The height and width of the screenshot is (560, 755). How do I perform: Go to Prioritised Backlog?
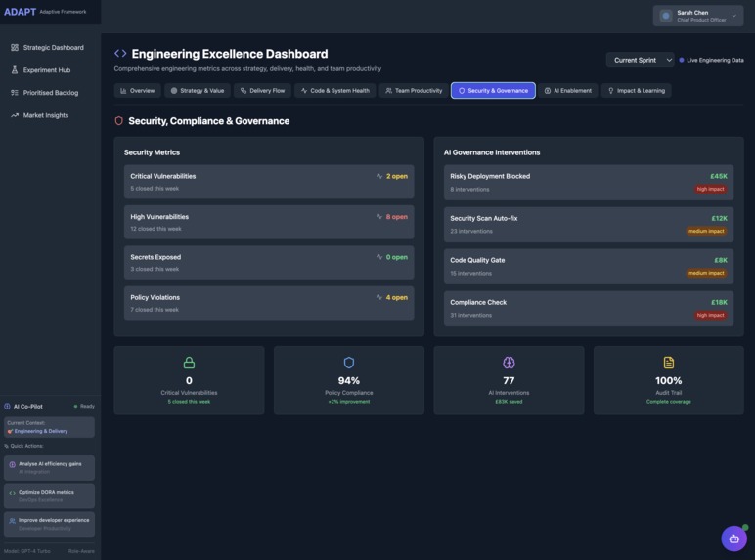coord(45,93)
